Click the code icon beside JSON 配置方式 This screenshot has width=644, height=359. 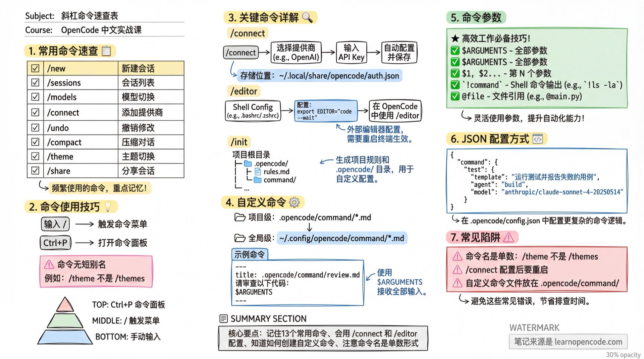pos(538,139)
